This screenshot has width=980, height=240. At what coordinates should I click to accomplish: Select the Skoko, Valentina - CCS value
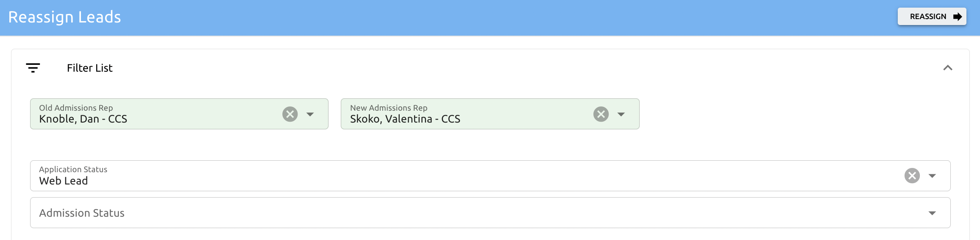(x=405, y=119)
